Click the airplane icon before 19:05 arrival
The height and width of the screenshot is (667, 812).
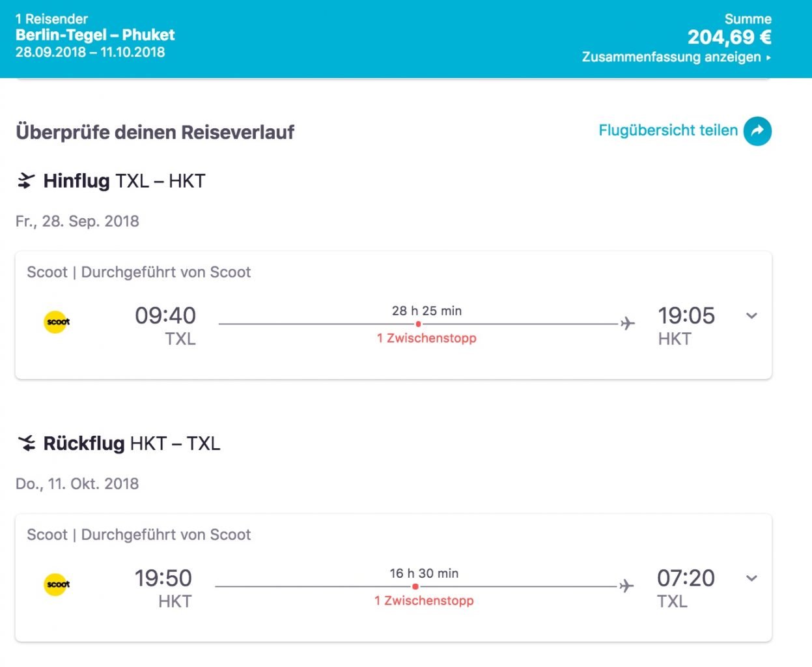[x=627, y=323]
